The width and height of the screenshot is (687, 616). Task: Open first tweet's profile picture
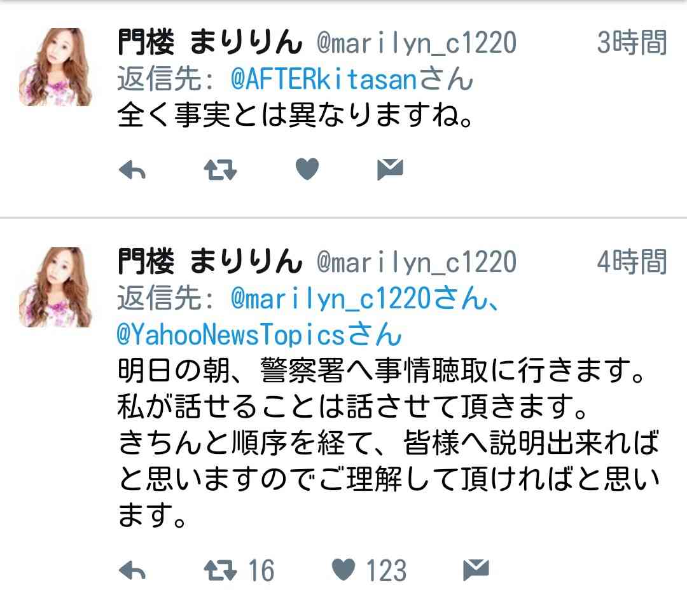tap(55, 67)
